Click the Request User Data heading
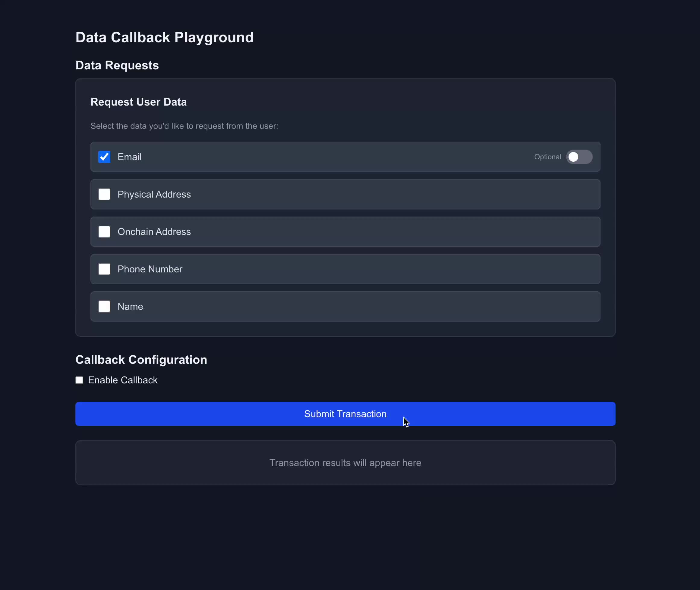This screenshot has height=590, width=700. click(x=138, y=102)
